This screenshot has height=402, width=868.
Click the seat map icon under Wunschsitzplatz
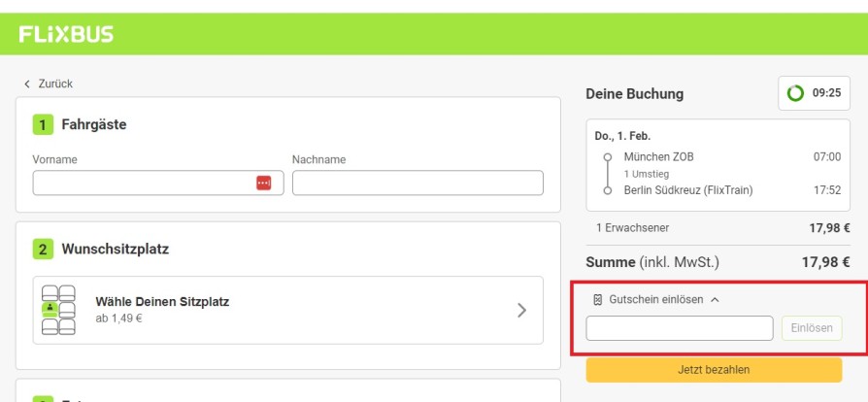pyautogui.click(x=58, y=310)
